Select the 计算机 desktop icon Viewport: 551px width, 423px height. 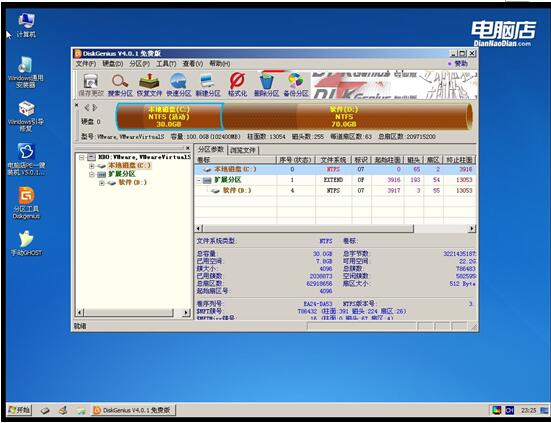26,25
